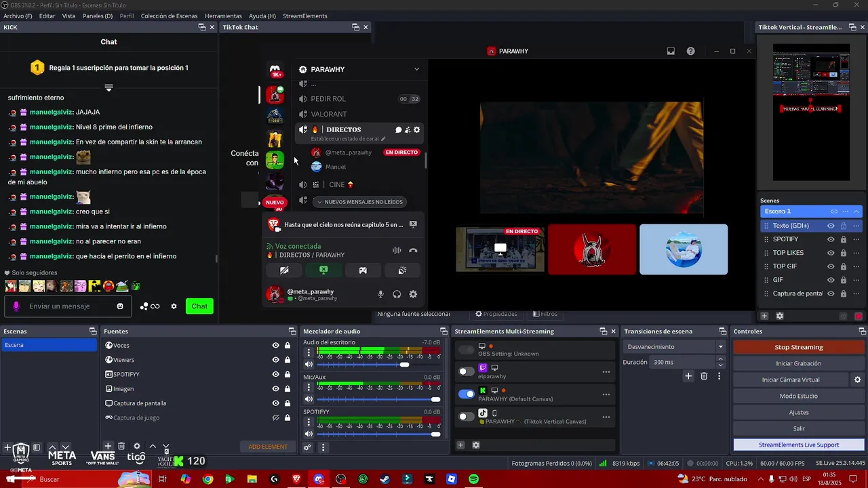868x488 pixels.
Task: Toggle visibility of the Imagen source
Action: pyautogui.click(x=275, y=389)
